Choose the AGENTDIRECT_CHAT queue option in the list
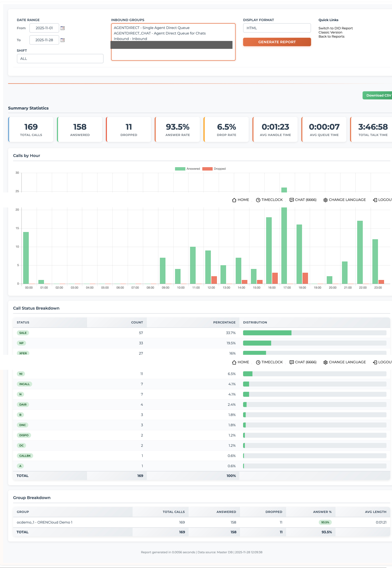Screen dimensions: 392x568 click(x=160, y=33)
